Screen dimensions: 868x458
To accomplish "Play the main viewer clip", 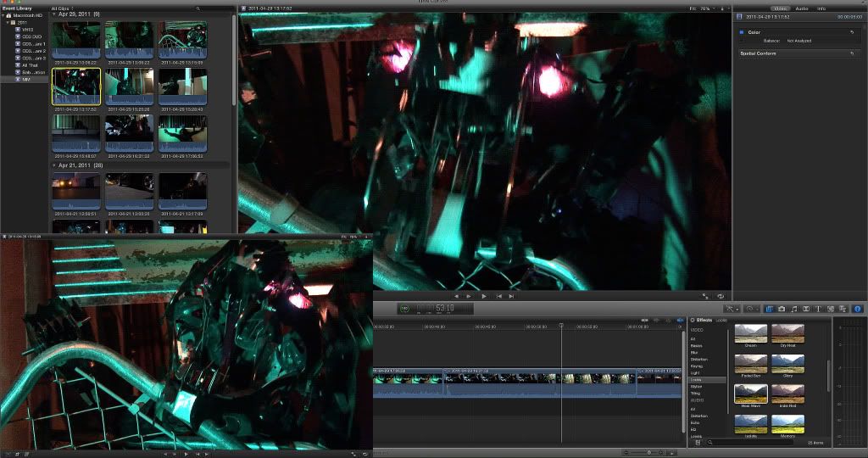I will coord(484,296).
